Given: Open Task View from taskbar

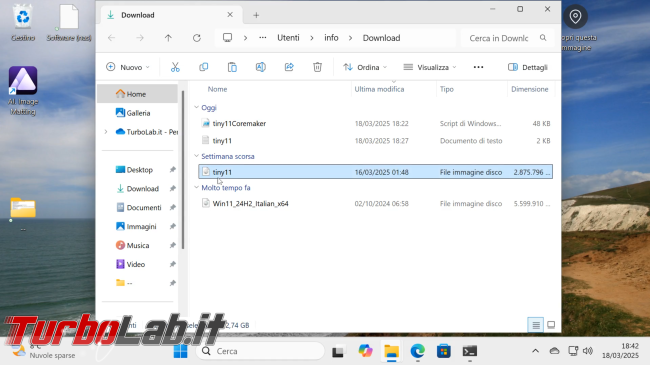Looking at the screenshot, I should pyautogui.click(x=338, y=351).
